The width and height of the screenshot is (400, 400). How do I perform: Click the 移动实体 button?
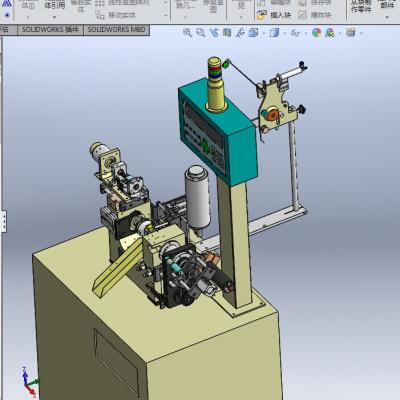click(x=115, y=15)
